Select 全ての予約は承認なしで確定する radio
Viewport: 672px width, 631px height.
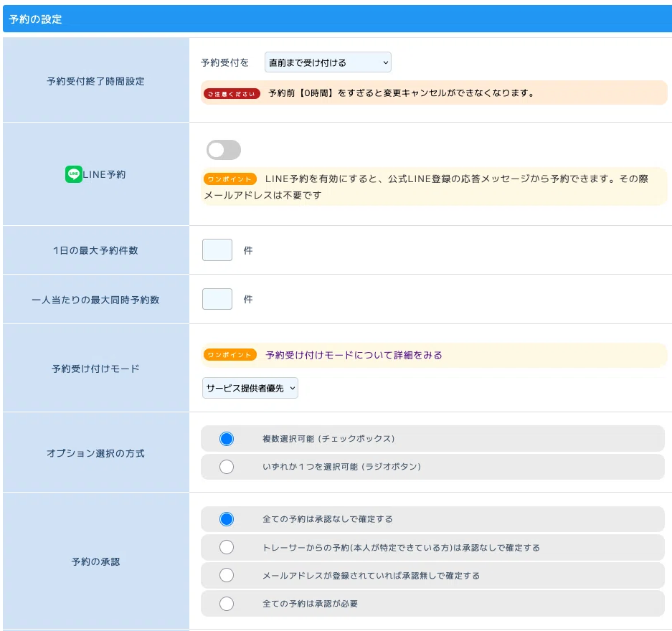click(227, 519)
